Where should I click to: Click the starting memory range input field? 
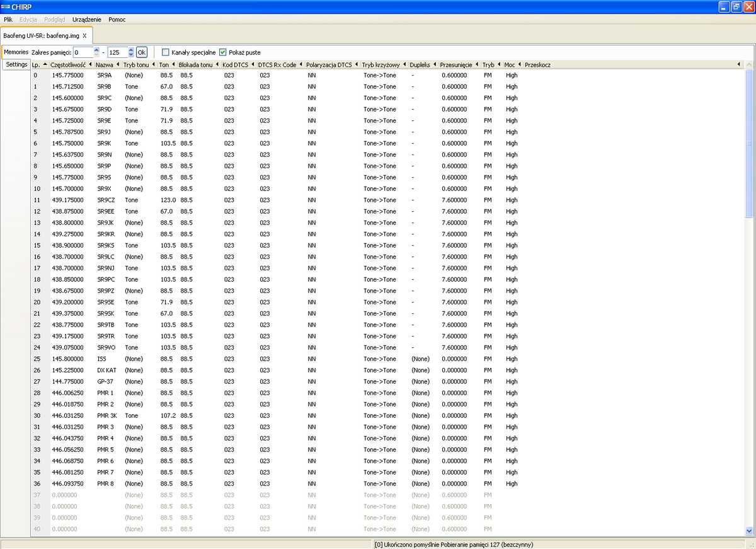(x=83, y=52)
